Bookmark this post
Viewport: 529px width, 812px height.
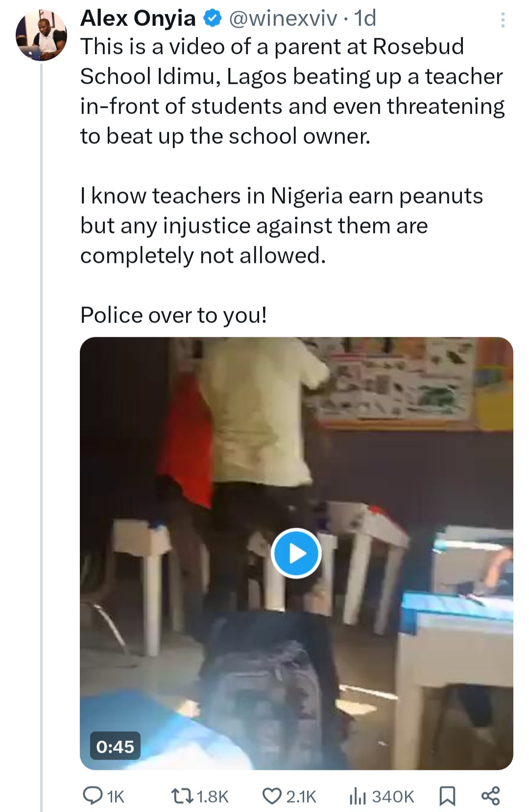click(x=447, y=796)
